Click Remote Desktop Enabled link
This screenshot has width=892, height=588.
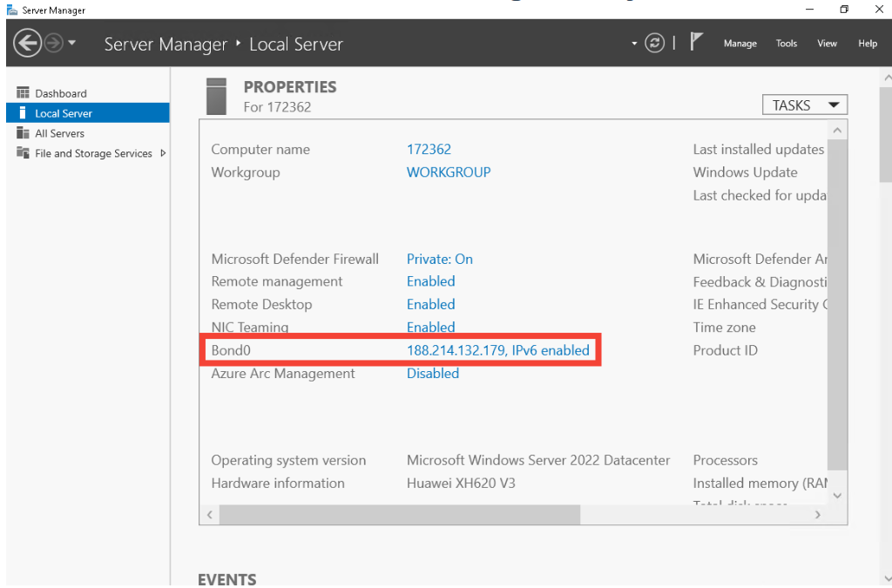430,305
